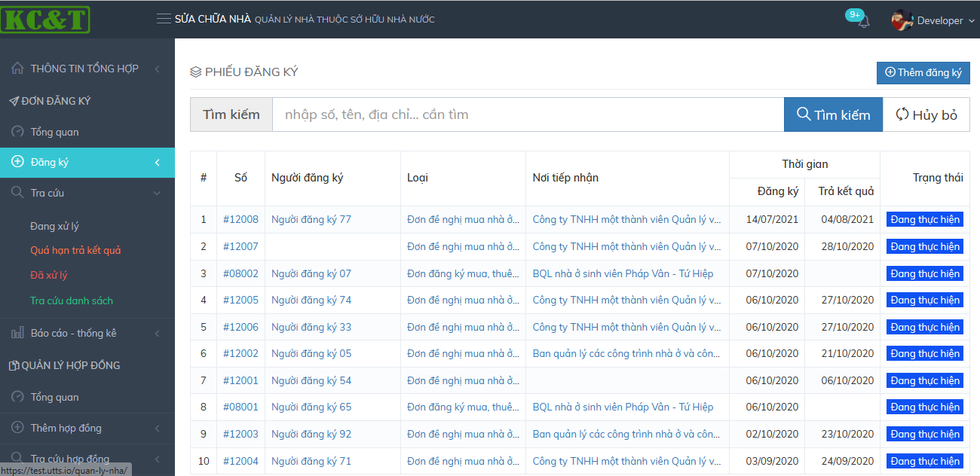Click Người đăng ký 07 link
This screenshot has height=476, width=980.
point(311,273)
